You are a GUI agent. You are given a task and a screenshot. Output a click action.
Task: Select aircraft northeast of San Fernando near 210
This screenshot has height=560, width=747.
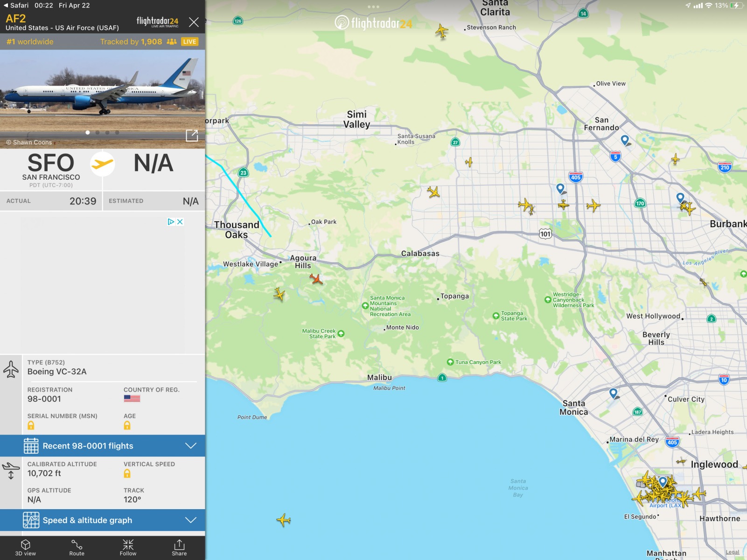675,159
